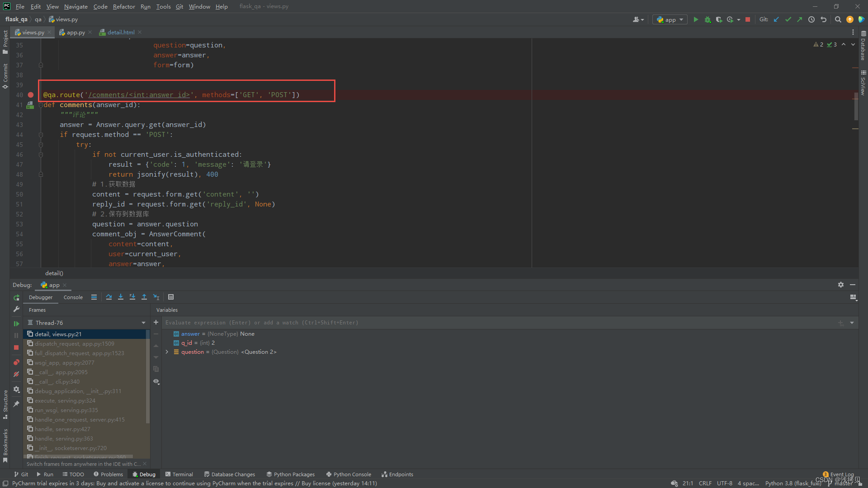This screenshot has width=868, height=488.
Task: Collapse the code fold arrow at line 44
Action: click(41, 135)
